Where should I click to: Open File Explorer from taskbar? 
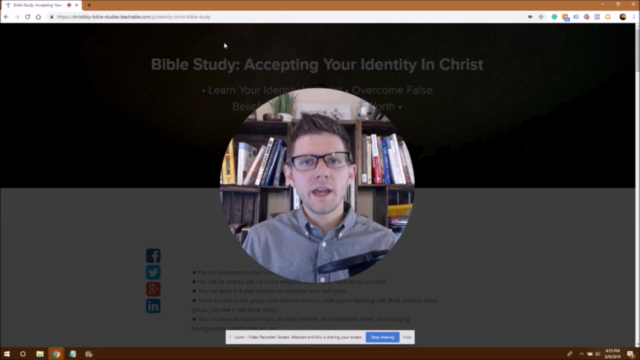pyautogui.click(x=40, y=354)
